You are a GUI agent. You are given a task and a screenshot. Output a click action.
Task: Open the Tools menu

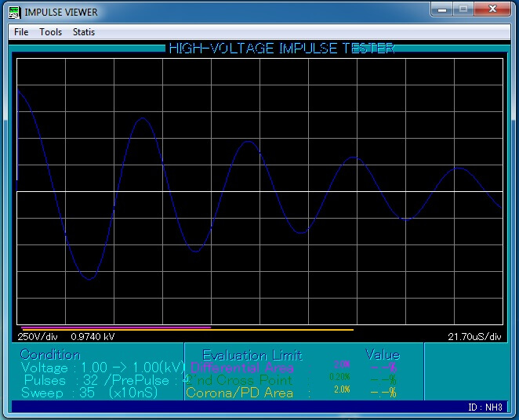tap(50, 32)
